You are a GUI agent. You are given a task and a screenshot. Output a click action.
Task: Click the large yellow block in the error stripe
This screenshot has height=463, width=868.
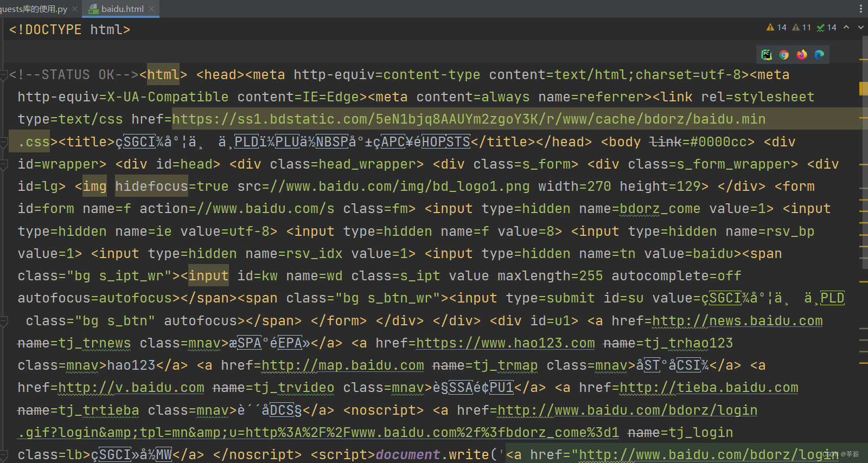pos(864,88)
